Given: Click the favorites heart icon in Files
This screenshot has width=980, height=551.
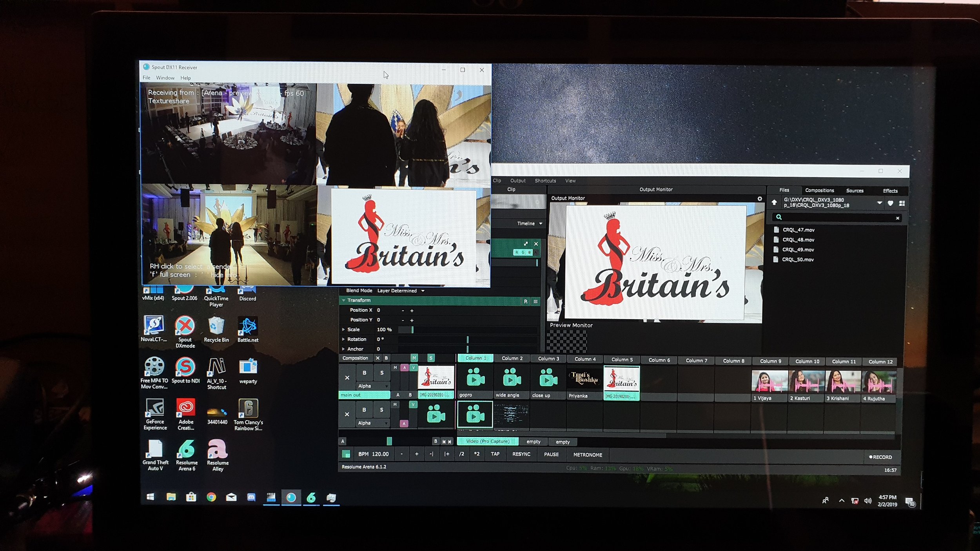Looking at the screenshot, I should point(891,203).
